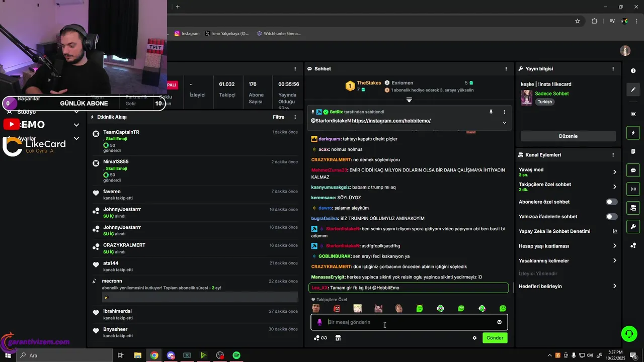The width and height of the screenshot is (644, 362).
Task: Select the pencil edit icon in right sidebar
Action: 633,89
